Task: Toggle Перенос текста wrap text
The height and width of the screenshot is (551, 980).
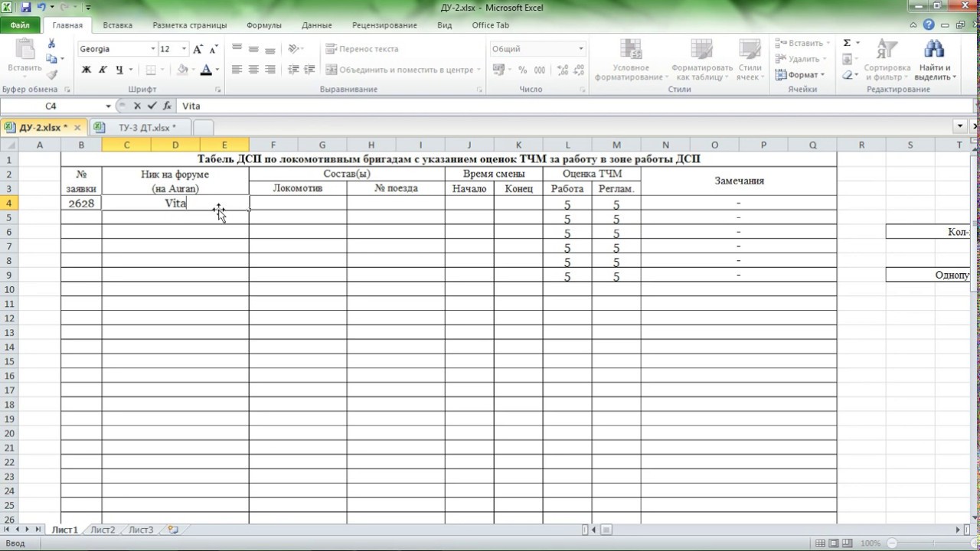Action: 363,49
